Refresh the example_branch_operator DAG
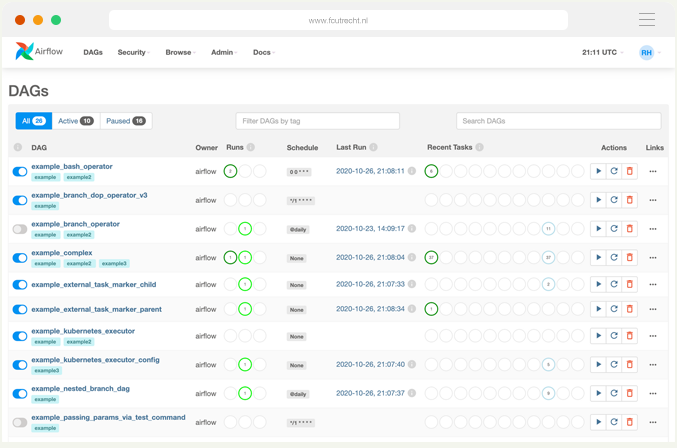 [x=614, y=229]
